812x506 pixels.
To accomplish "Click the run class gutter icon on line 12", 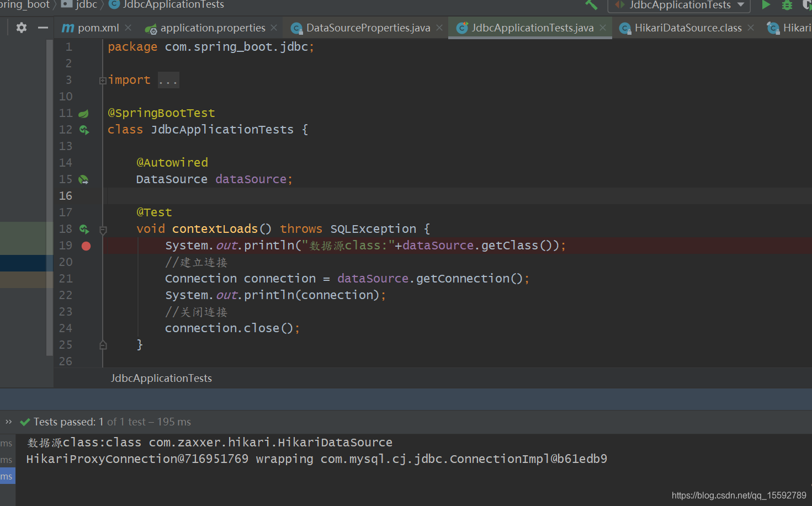I will pyautogui.click(x=84, y=130).
